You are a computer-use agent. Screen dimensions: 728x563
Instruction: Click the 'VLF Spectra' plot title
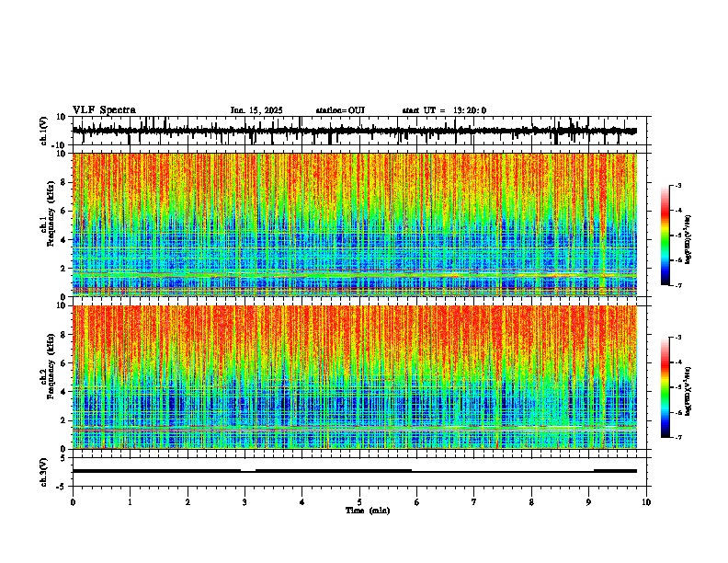pyautogui.click(x=104, y=110)
